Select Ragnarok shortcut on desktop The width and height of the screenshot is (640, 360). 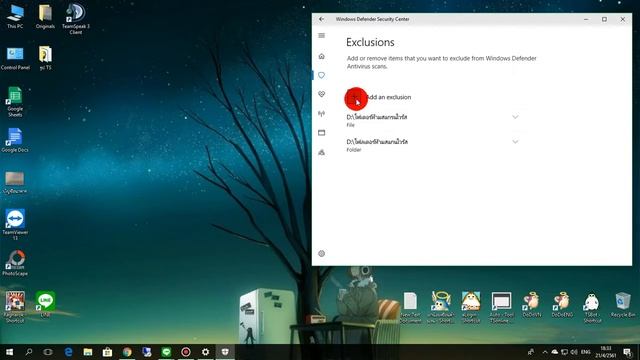15,307
